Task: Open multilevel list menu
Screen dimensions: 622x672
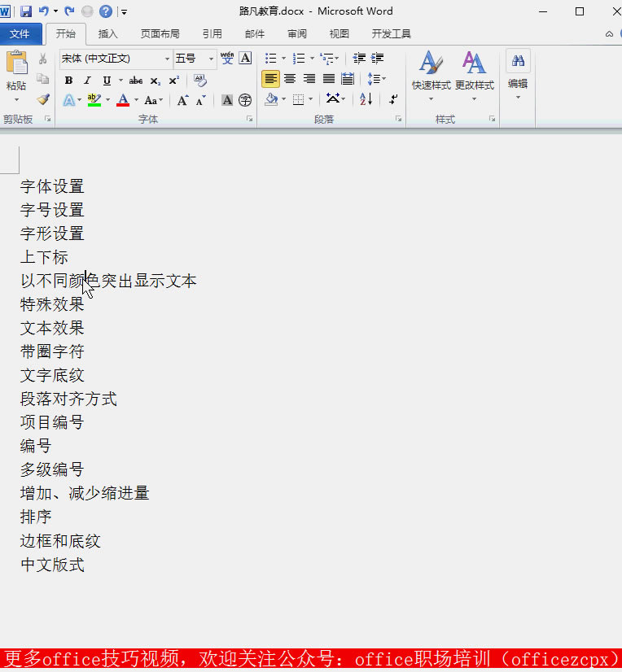Action: coord(329,58)
